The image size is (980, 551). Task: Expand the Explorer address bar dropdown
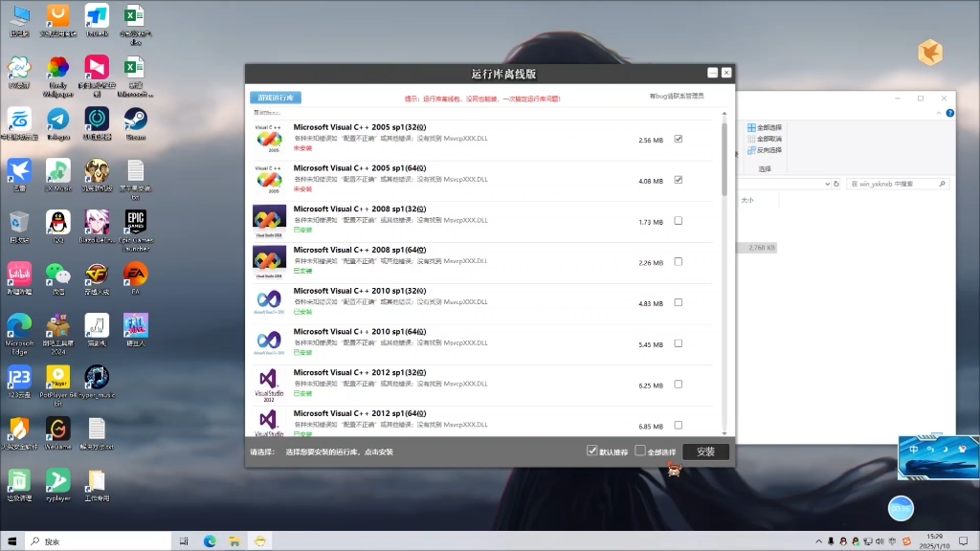(827, 184)
